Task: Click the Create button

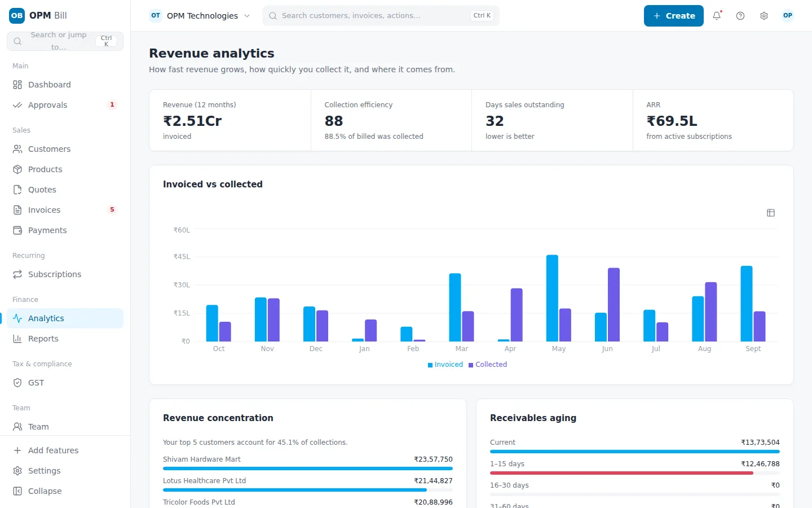Action: [x=674, y=16]
